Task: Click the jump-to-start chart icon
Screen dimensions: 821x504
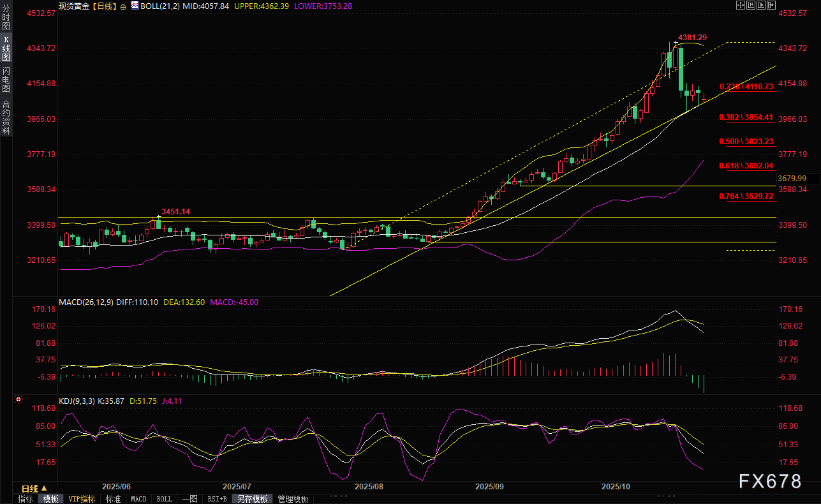Action: [750, 5]
